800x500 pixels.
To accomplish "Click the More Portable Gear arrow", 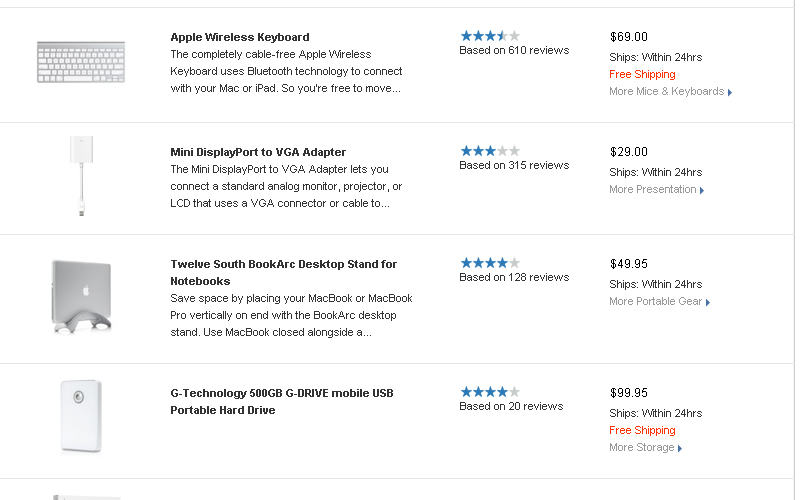I will [x=708, y=303].
